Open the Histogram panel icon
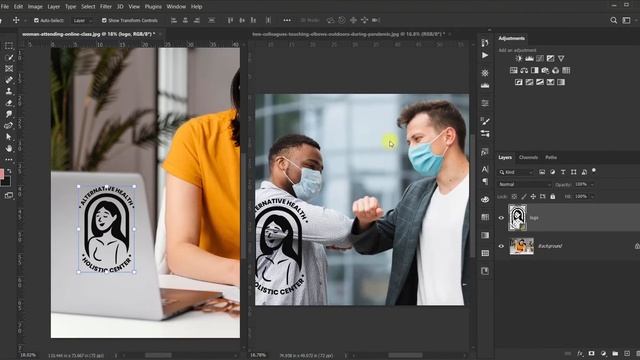The image size is (640, 360). [485, 85]
